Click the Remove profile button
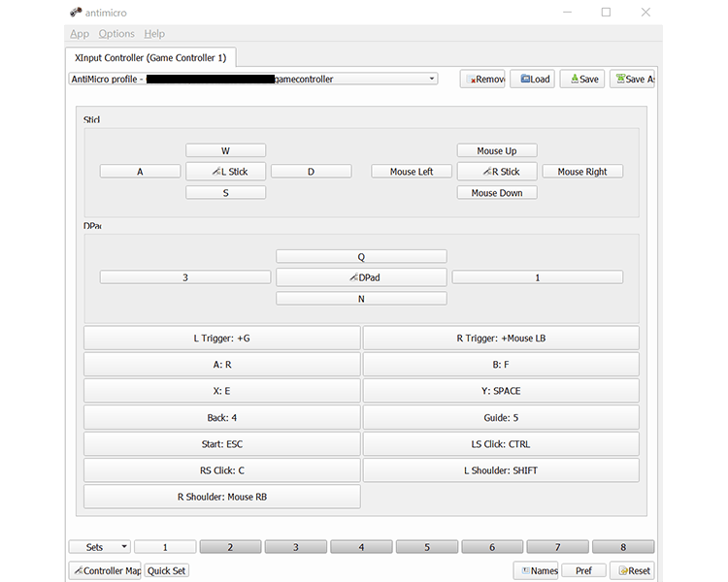 pos(482,79)
